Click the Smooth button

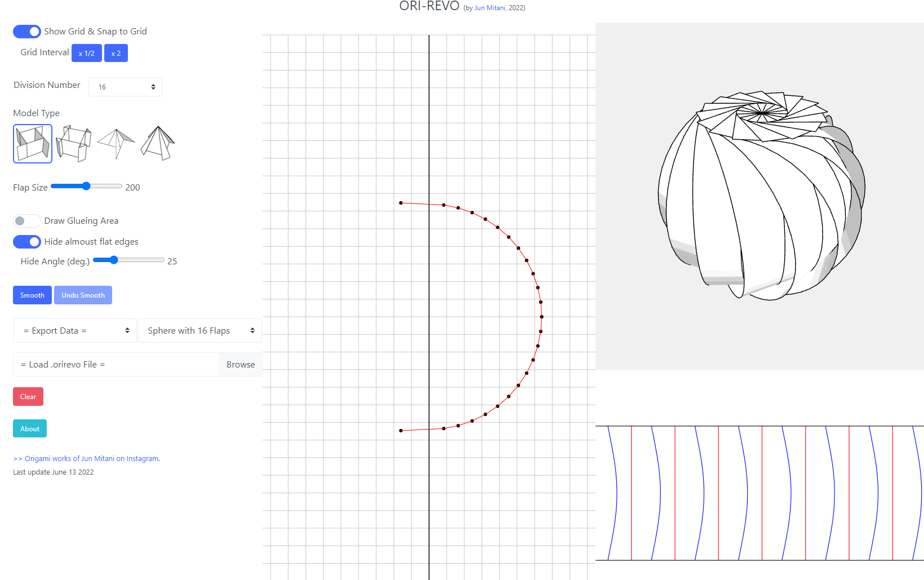[32, 295]
